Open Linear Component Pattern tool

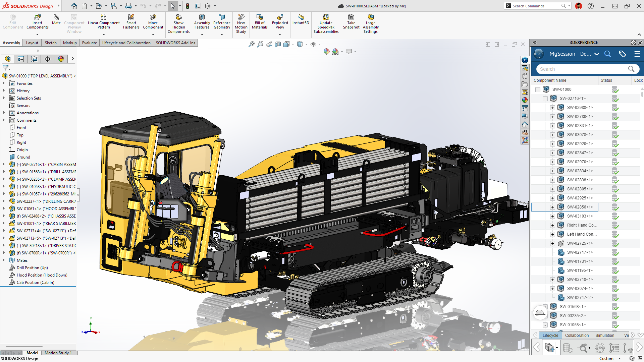click(104, 22)
